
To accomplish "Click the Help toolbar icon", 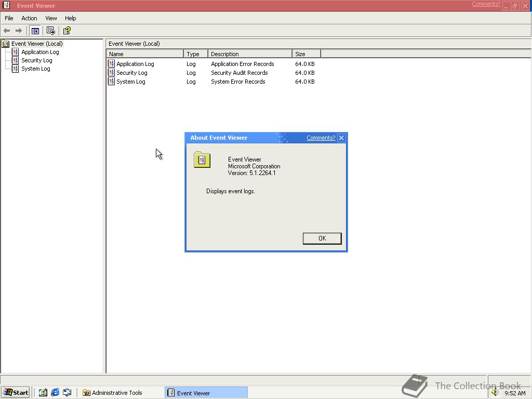I will pos(67,31).
